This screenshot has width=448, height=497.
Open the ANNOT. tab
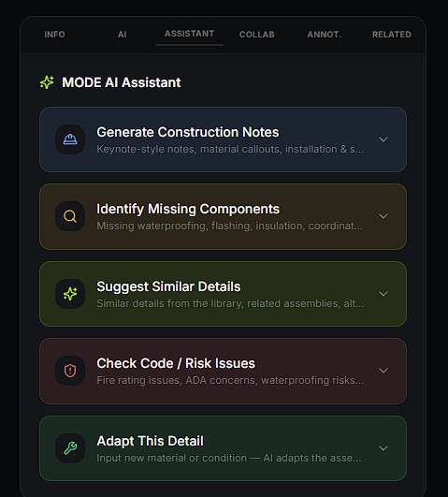325,35
